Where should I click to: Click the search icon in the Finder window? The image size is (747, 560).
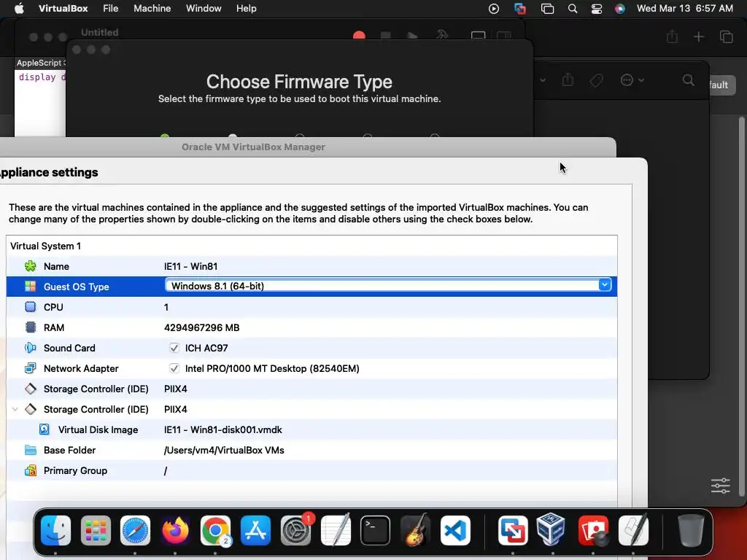click(688, 80)
